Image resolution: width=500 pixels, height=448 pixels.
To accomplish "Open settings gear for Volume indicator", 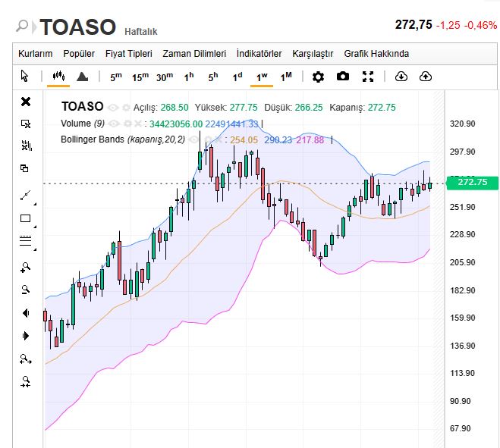I will point(127,124).
